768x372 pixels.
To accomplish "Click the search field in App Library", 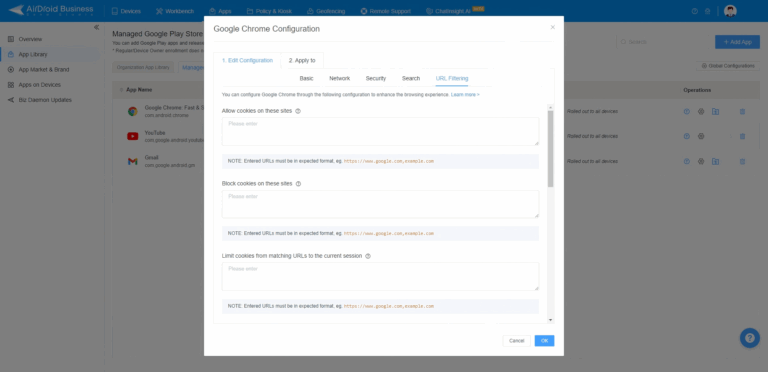I will 661,42.
